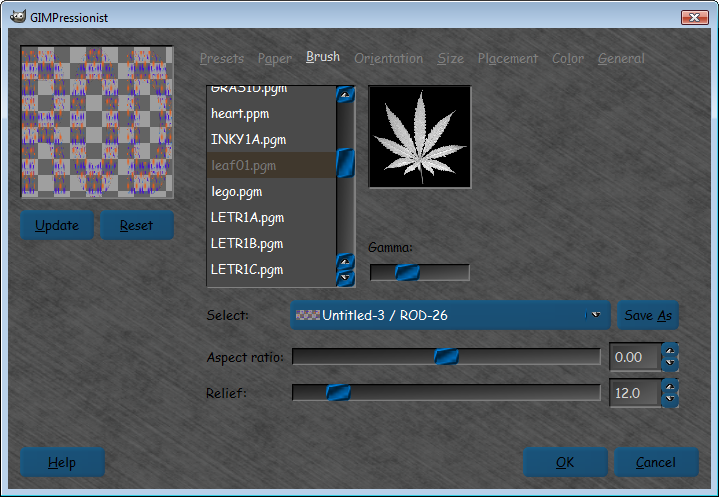Viewport: 719px width, 497px height.
Task: Increase Relief value with up stepper arrow
Action: click(670, 387)
